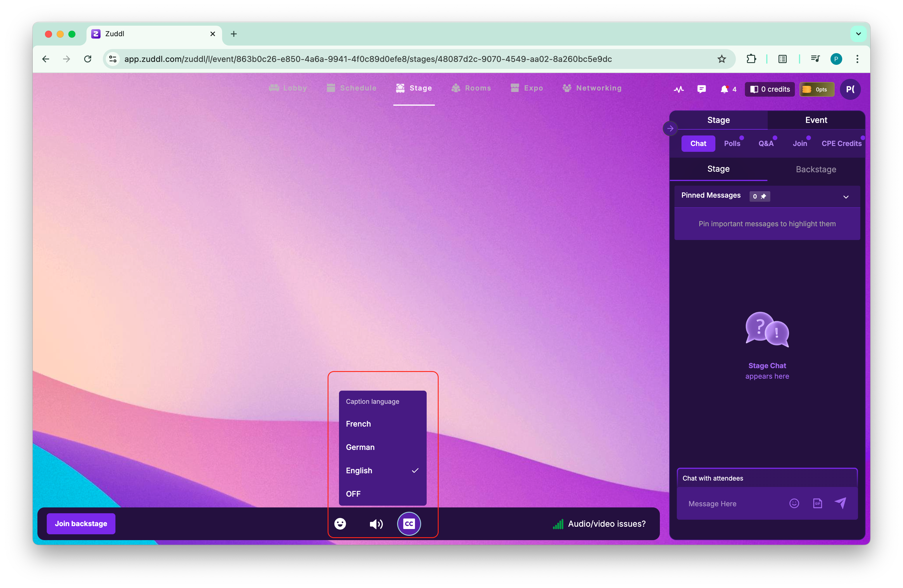
Task: Click the Join backstage button
Action: (81, 523)
